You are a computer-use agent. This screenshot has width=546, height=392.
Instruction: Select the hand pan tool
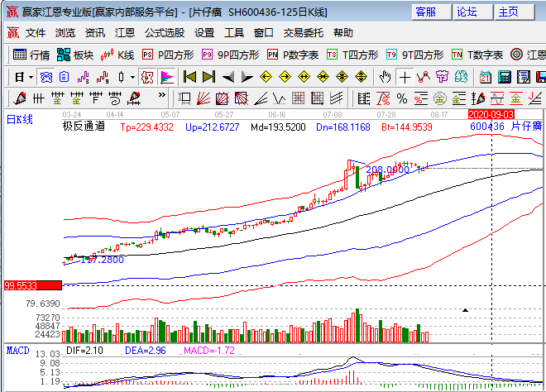(x=386, y=77)
